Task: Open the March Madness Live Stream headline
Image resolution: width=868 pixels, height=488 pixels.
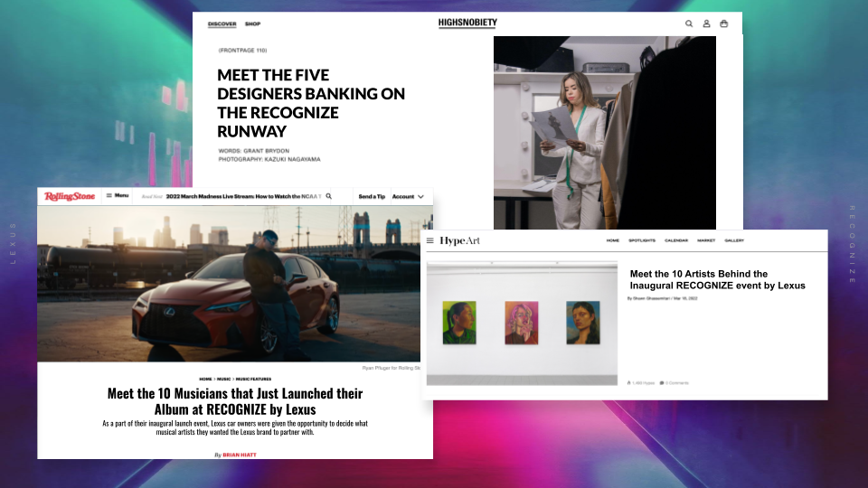Action: click(x=243, y=196)
